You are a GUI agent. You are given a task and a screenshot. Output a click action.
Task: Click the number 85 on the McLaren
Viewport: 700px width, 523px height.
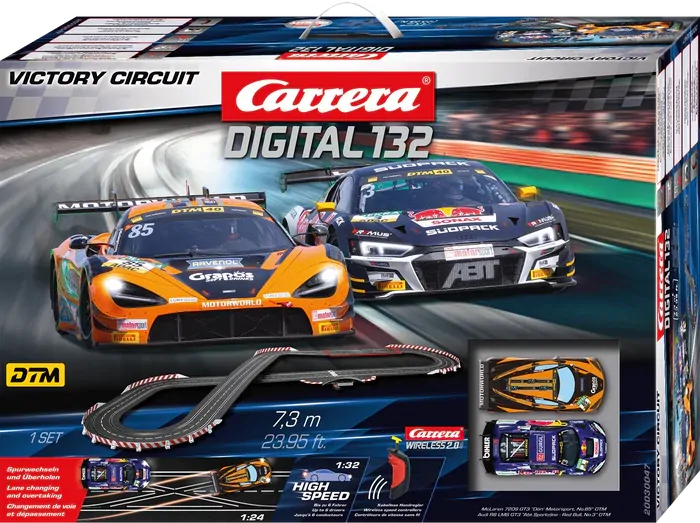point(141,229)
